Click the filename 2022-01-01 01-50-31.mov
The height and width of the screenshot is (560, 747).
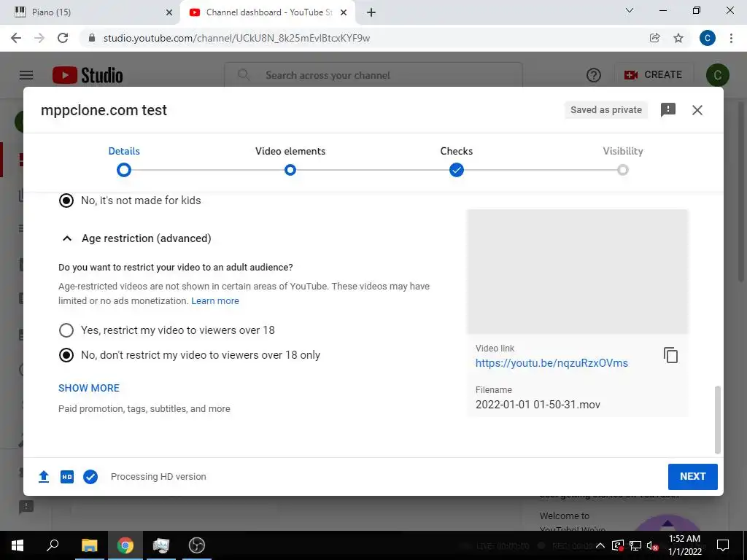tap(538, 405)
